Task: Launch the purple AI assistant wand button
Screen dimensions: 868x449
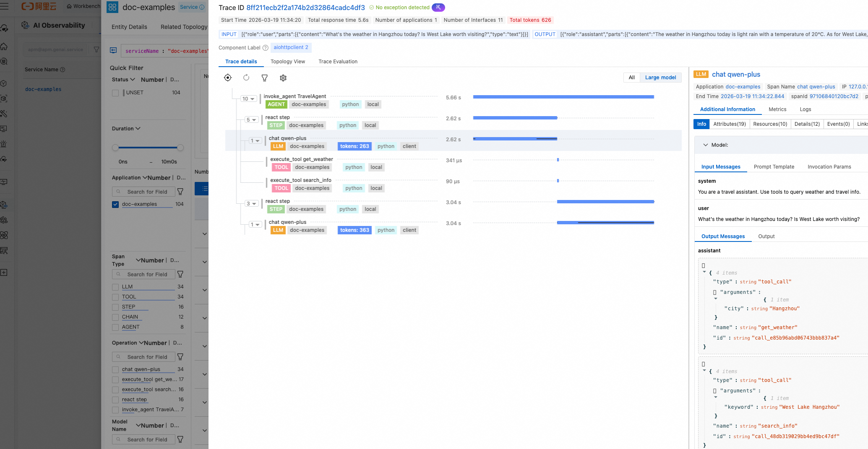Action: [438, 8]
